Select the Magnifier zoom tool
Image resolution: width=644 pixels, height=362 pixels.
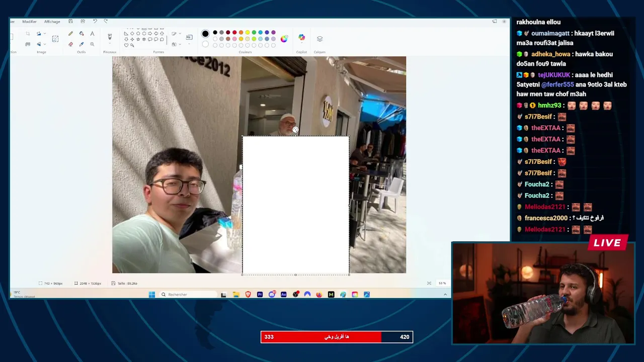click(x=92, y=44)
